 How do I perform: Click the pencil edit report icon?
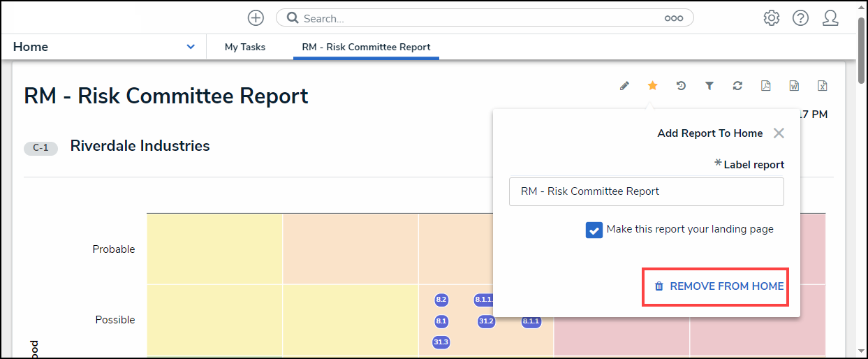(624, 86)
